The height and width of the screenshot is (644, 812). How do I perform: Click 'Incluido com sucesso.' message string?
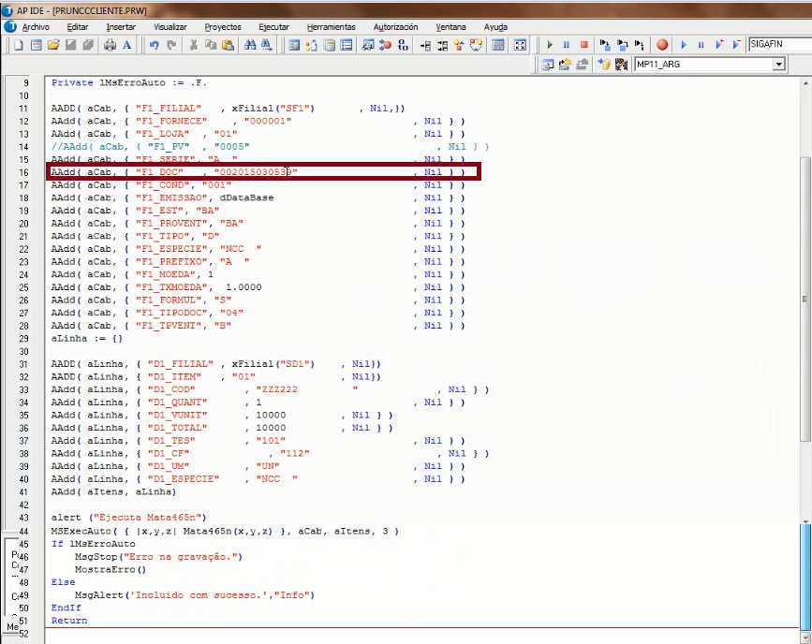(x=199, y=595)
